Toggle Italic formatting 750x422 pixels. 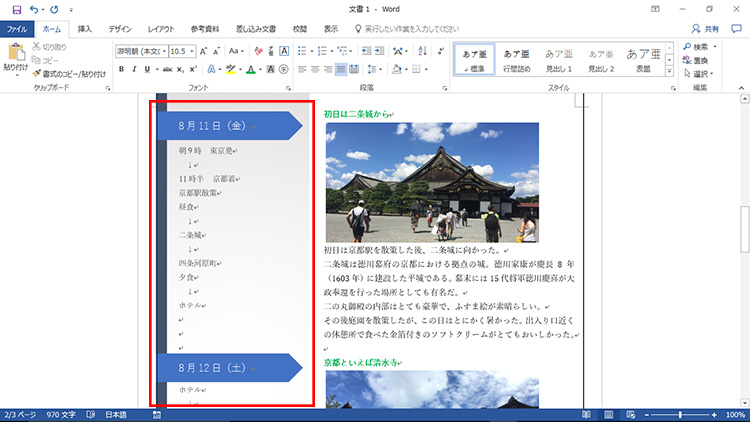134,69
